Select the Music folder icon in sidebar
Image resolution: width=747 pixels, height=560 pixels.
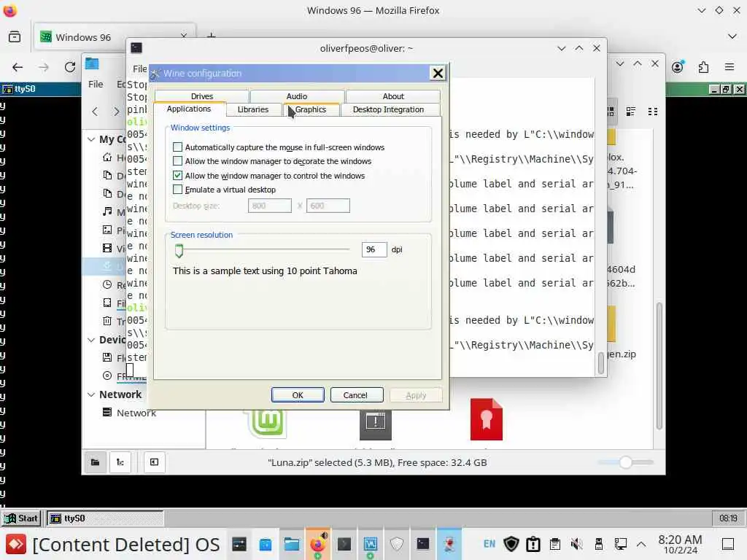pyautogui.click(x=108, y=211)
